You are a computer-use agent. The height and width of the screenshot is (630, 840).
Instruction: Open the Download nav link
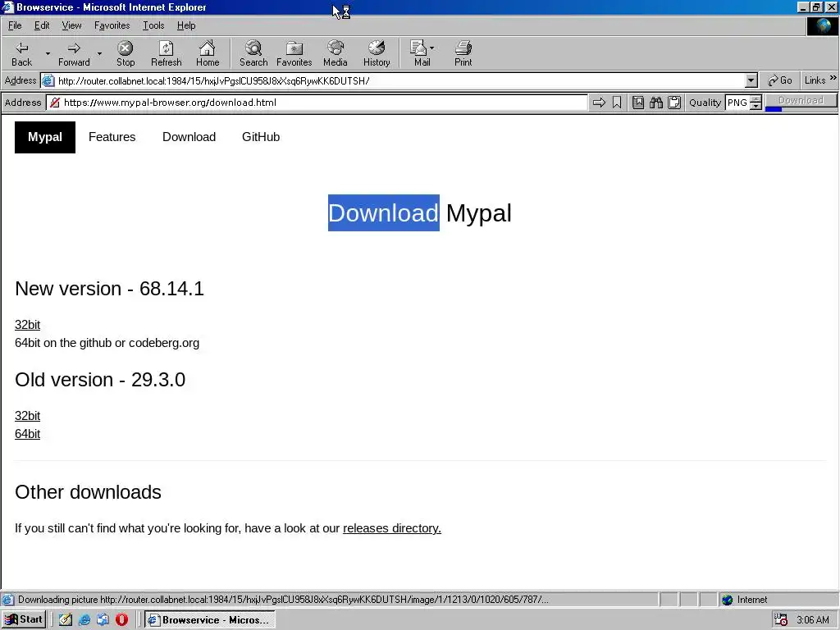[x=189, y=137]
